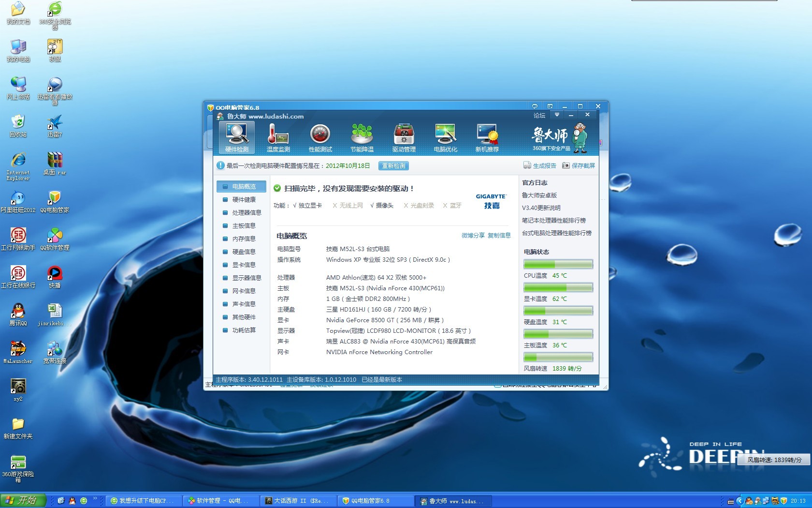
Task: Open the QQ电脑管家 desktop icon
Action: pos(55,202)
